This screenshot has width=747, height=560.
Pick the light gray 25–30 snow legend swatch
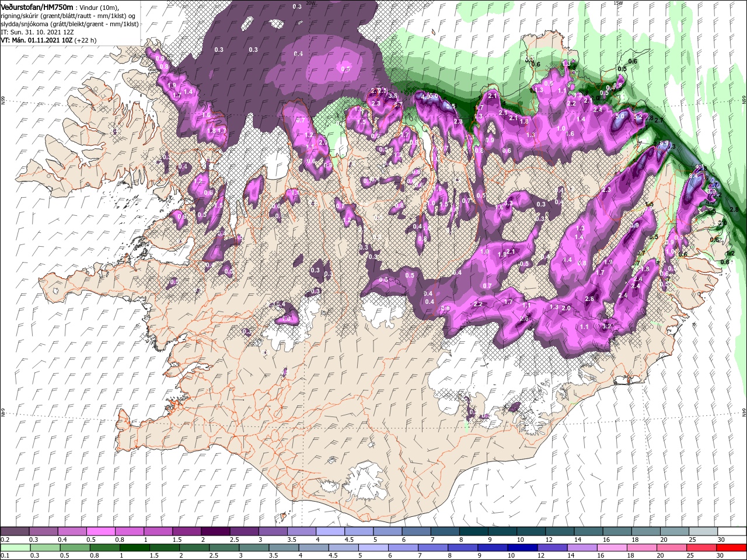coord(703,531)
